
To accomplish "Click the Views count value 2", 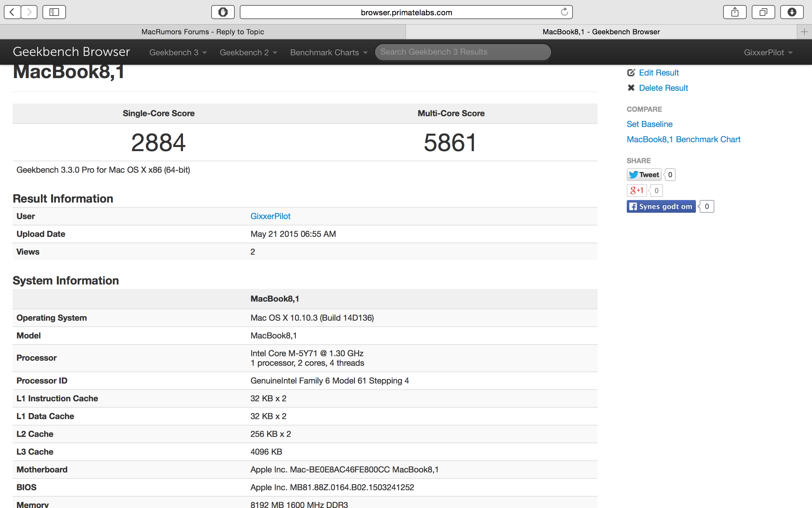I will click(253, 252).
